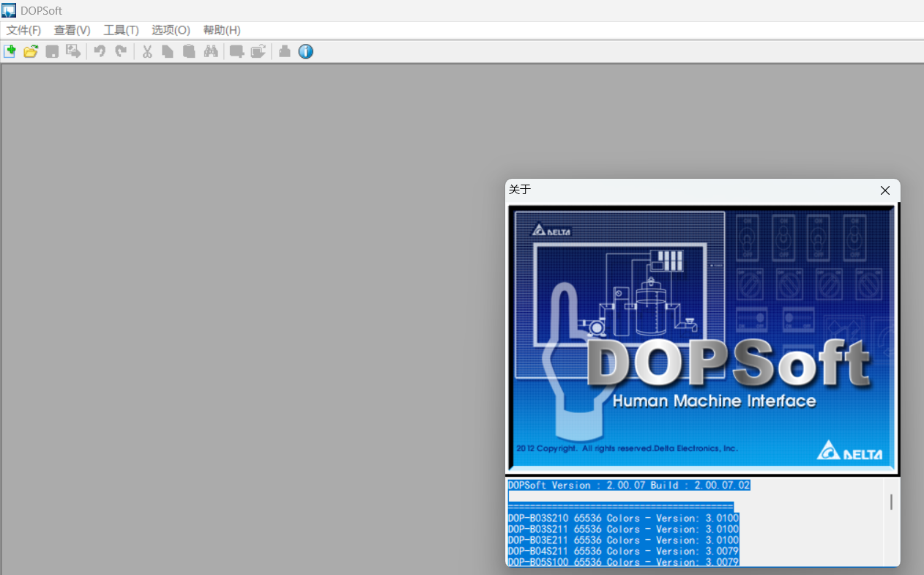Close the 关于 dialog
The width and height of the screenshot is (924, 575).
point(884,190)
